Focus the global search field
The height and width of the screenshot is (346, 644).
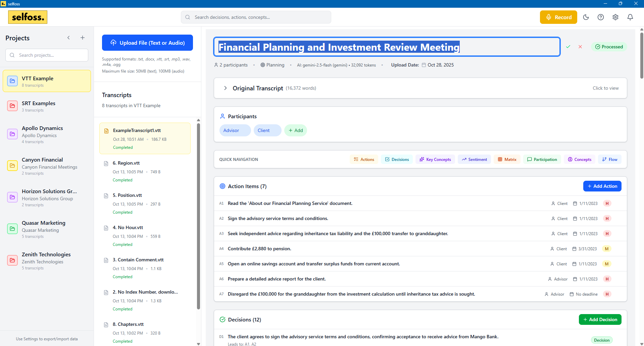pos(256,17)
